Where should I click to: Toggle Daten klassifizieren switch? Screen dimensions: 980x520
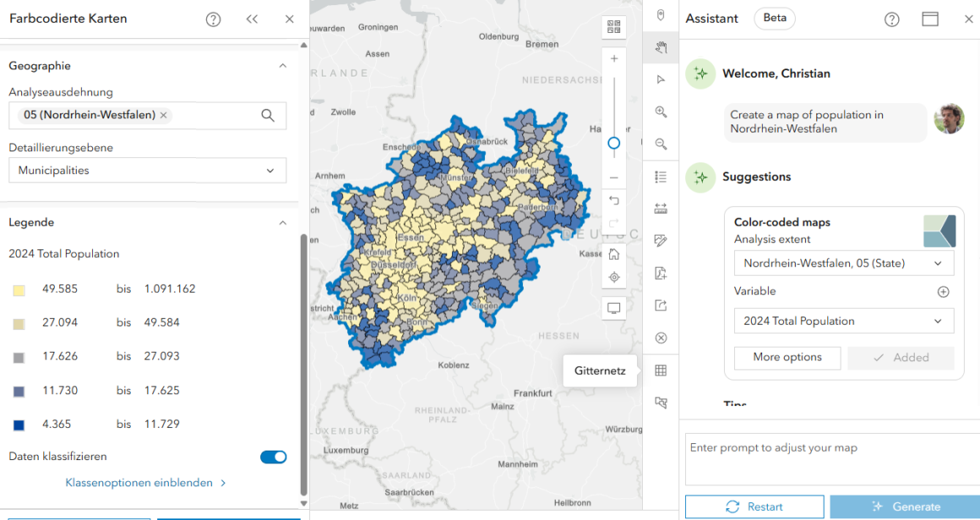click(273, 457)
